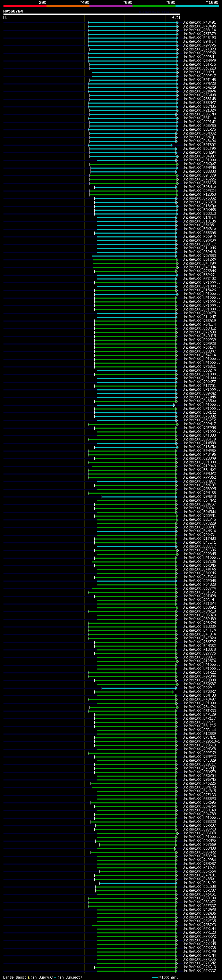The height and width of the screenshot is (980, 222).
Task: Select hit label UniRef100_Q5JZZ3
Action: pos(199,68)
